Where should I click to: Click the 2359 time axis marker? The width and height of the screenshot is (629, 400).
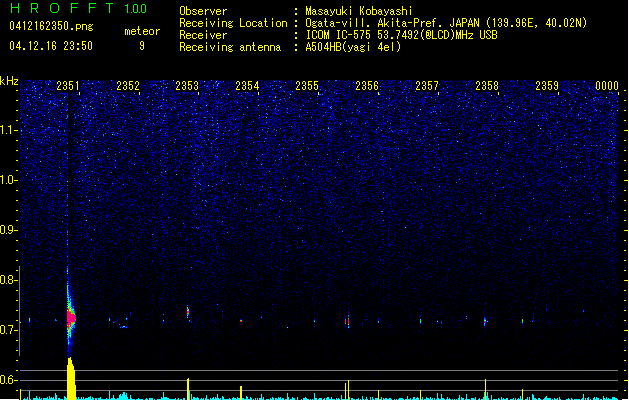547,86
